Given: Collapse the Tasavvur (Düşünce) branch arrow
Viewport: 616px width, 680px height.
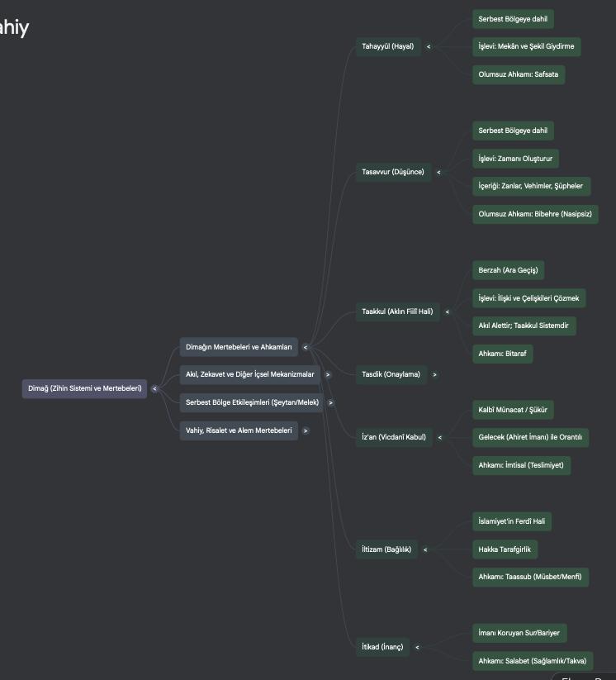Looking at the screenshot, I should click(x=438, y=173).
